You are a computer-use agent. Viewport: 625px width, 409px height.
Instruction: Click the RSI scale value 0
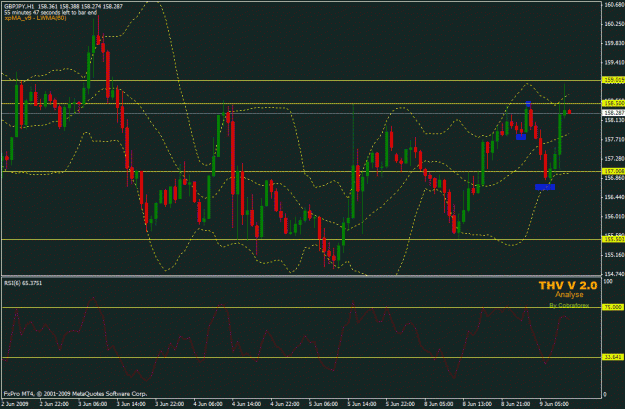point(605,394)
